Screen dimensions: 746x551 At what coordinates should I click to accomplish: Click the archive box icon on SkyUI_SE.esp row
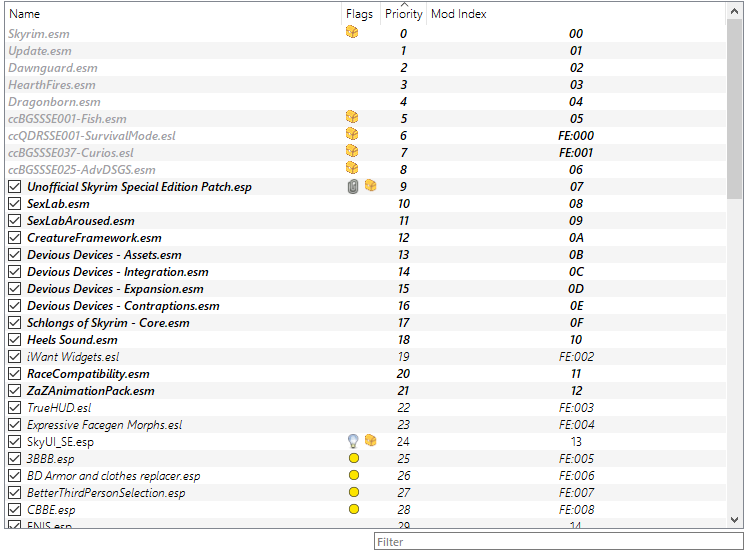point(371,441)
